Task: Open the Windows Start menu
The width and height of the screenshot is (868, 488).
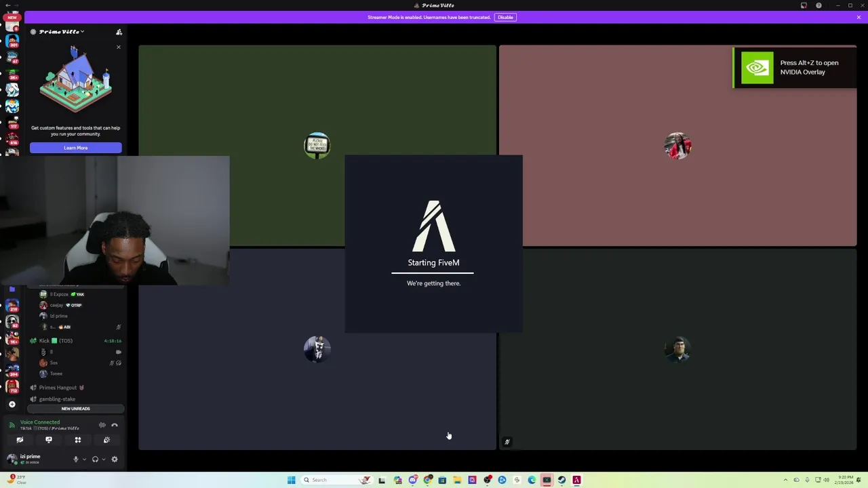Action: coord(291,480)
